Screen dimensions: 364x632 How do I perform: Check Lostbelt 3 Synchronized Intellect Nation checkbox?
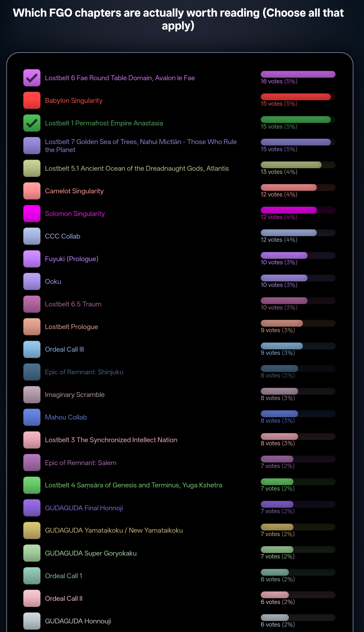[32, 440]
